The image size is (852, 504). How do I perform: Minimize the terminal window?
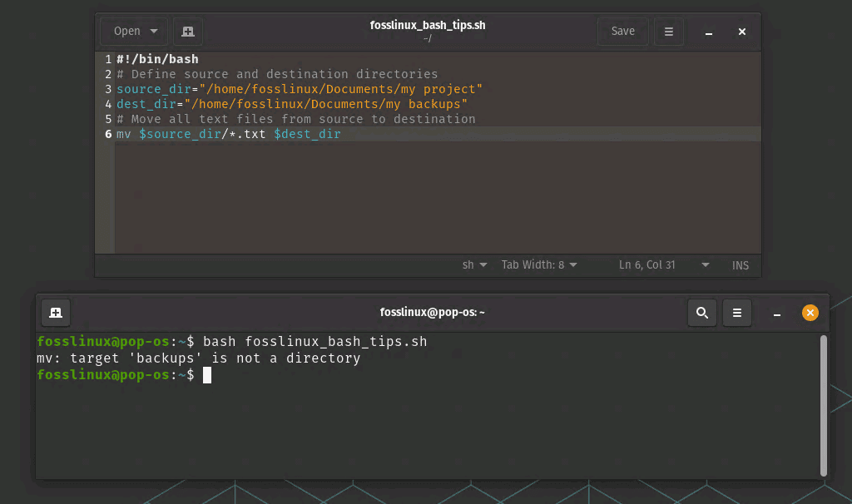[776, 314]
